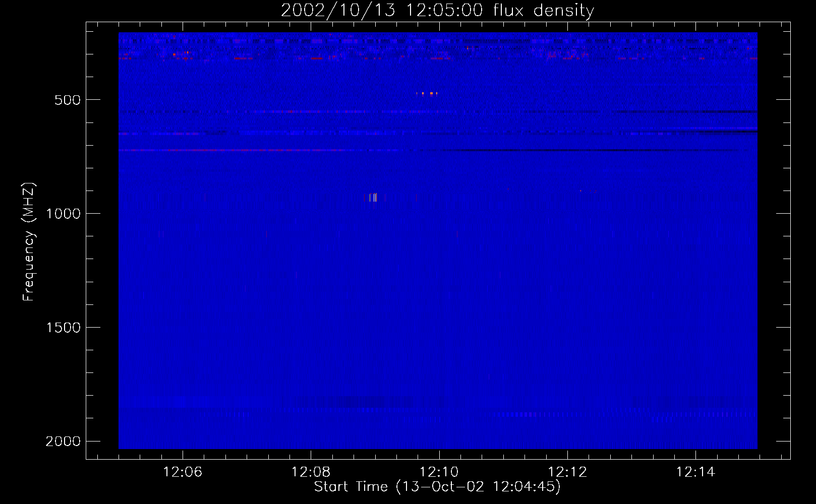Click the orange dots near 500 MHz at 12:10
816x504 pixels.
point(427,93)
